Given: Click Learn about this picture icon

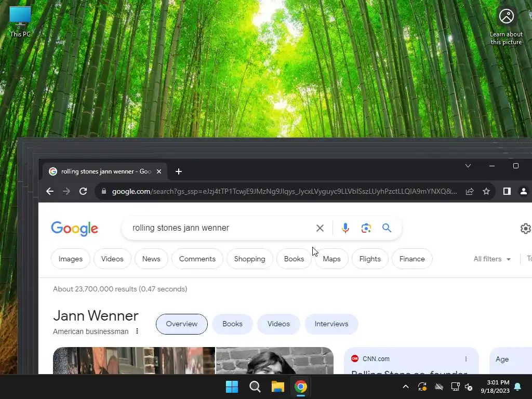Looking at the screenshot, I should click(x=506, y=26).
